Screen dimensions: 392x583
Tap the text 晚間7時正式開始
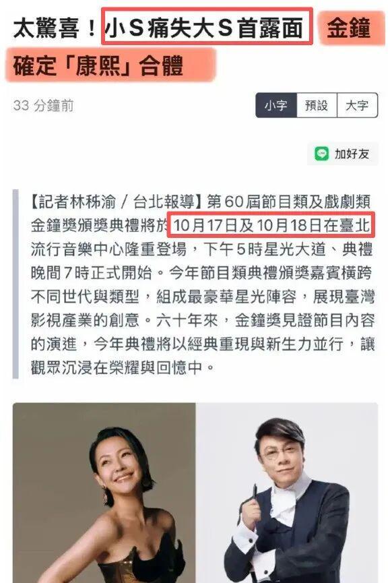[x=92, y=273]
